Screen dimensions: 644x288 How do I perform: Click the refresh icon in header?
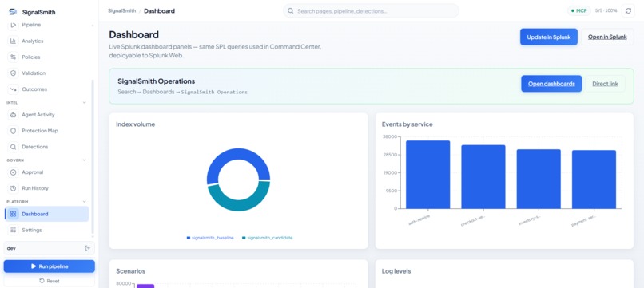click(628, 10)
